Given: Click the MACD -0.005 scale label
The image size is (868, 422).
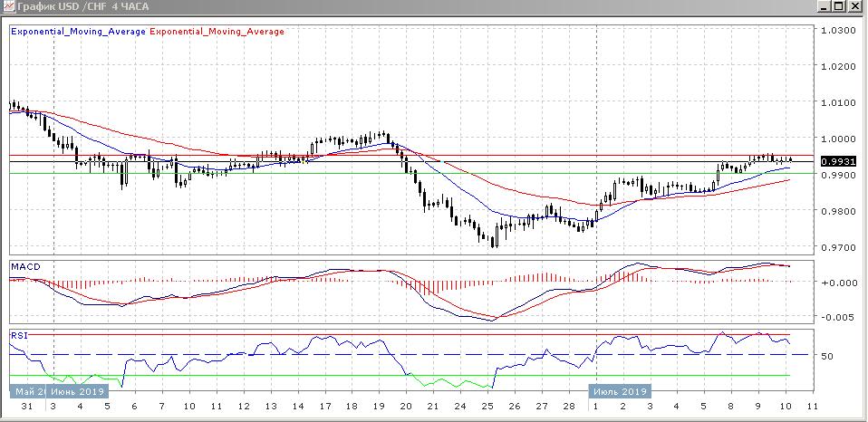Looking at the screenshot, I should click(837, 318).
